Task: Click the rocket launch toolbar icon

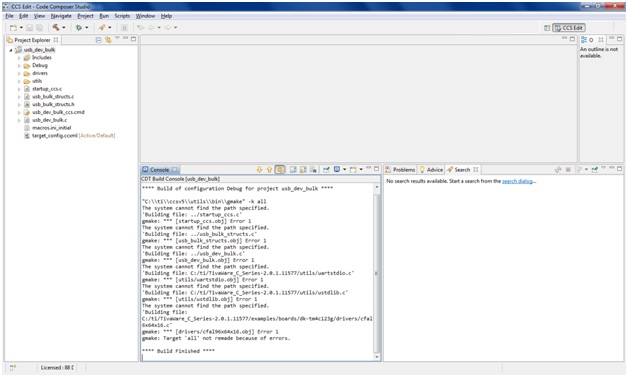Action: coord(102,27)
